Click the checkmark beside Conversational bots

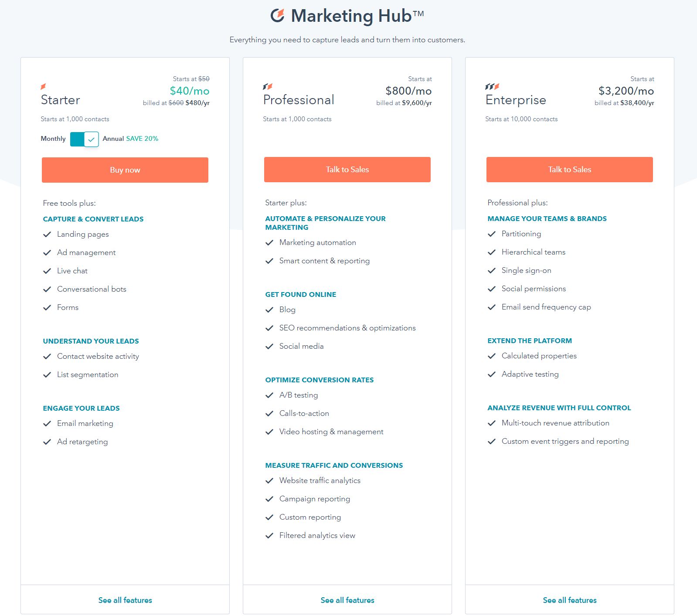[47, 289]
